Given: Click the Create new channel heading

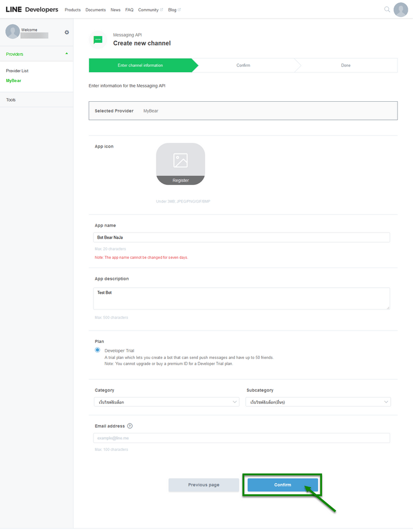Looking at the screenshot, I should [142, 43].
